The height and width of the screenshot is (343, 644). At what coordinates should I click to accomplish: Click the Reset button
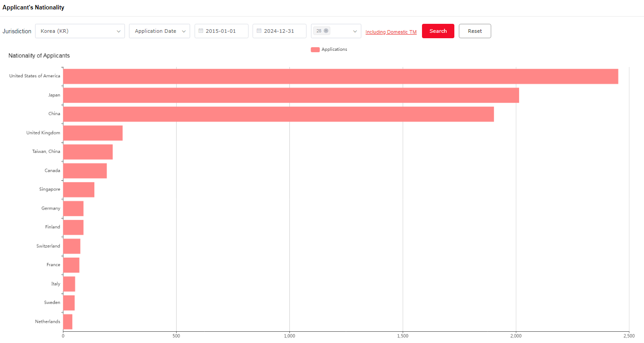tap(475, 31)
